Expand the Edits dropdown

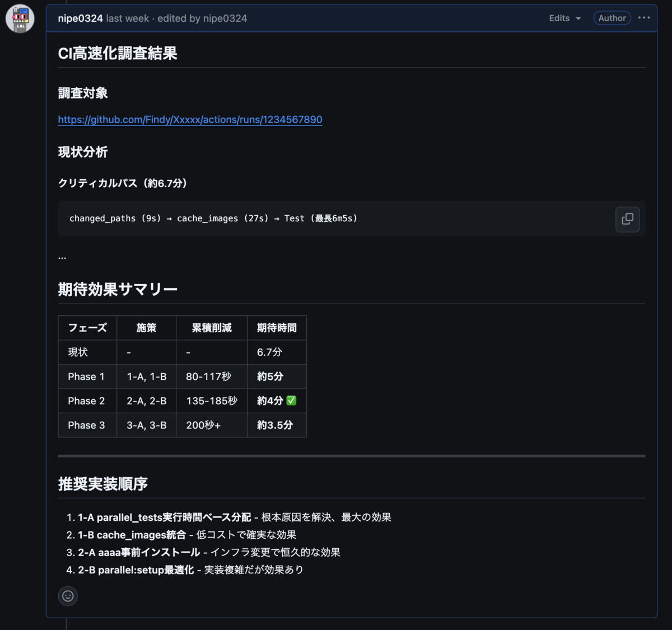[x=564, y=18]
